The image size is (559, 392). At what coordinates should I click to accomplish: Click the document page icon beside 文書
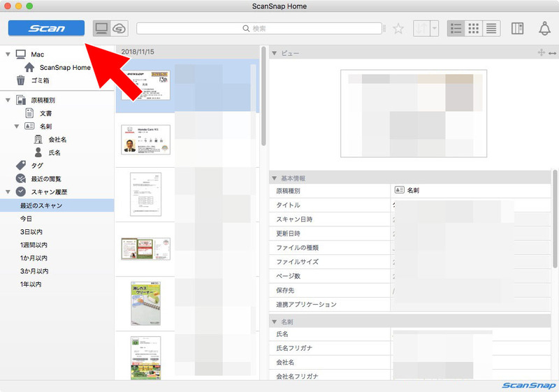29,113
